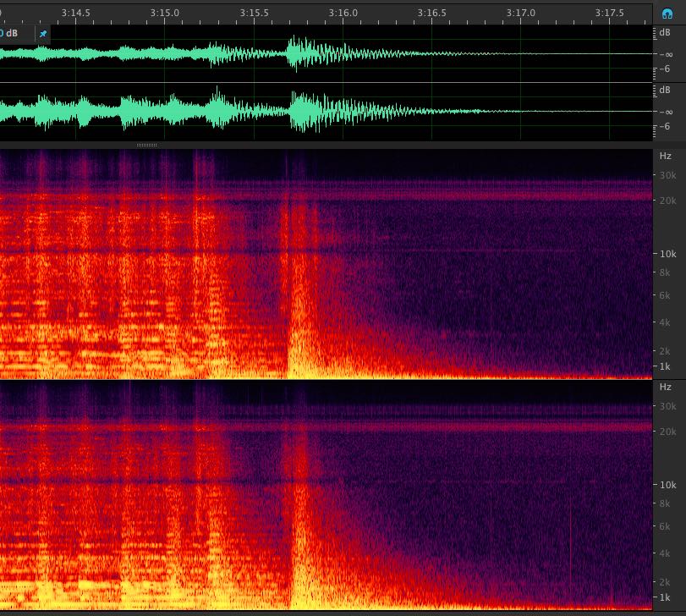Click the -6 mark on the lower channel amplitude ruler

tap(665, 127)
